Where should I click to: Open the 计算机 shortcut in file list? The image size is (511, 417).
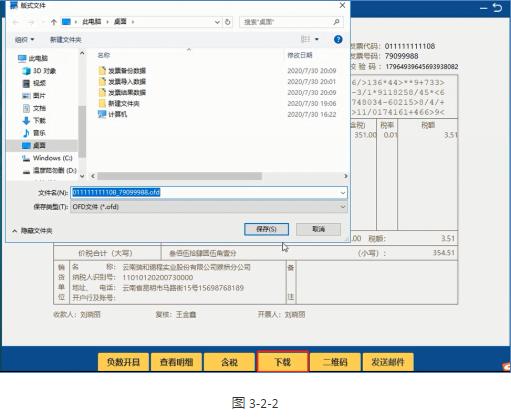(113, 114)
